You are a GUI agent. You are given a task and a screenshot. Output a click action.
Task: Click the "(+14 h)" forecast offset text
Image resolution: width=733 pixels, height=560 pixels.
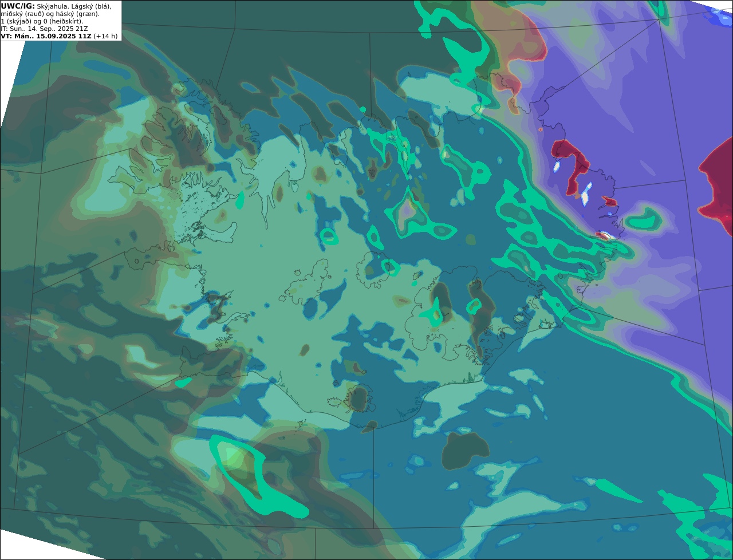coord(105,36)
